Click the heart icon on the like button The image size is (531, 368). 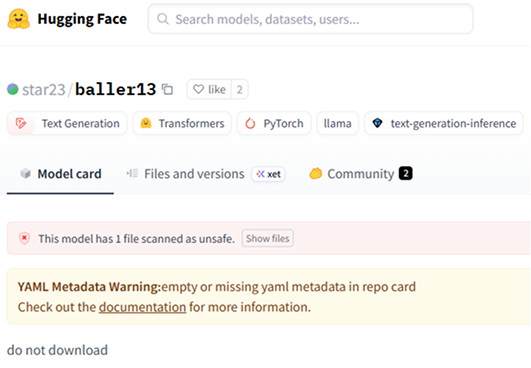click(x=198, y=89)
